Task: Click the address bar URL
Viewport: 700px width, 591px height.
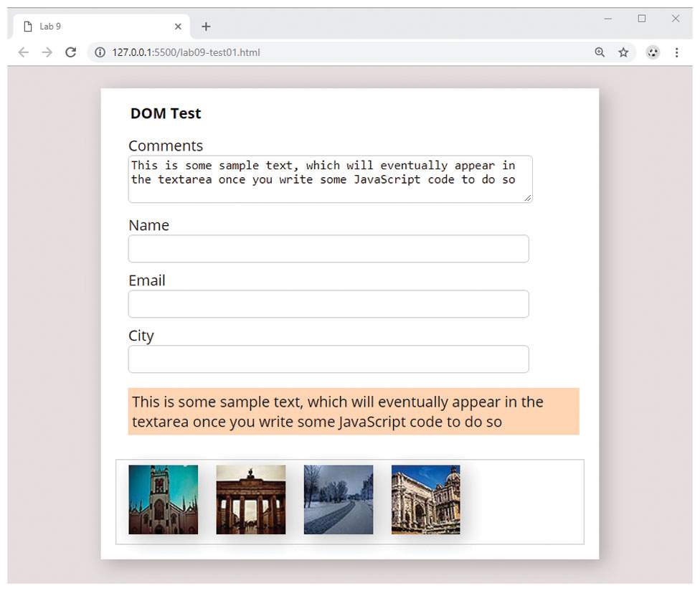Action: coord(186,52)
